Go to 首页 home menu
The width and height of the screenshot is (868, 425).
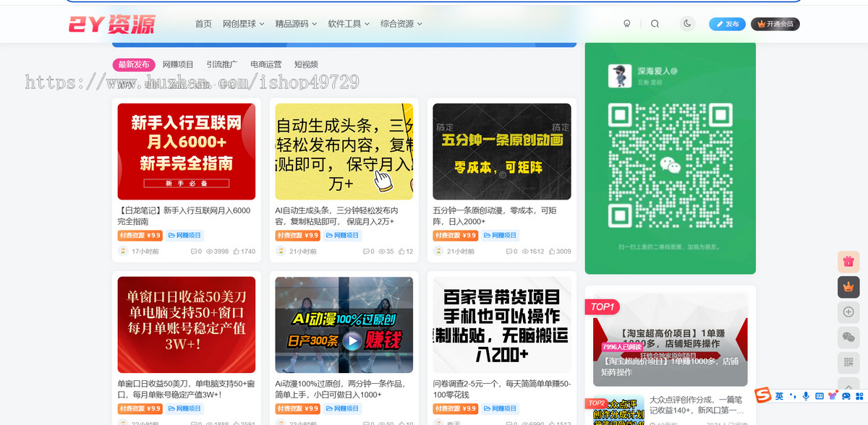203,24
